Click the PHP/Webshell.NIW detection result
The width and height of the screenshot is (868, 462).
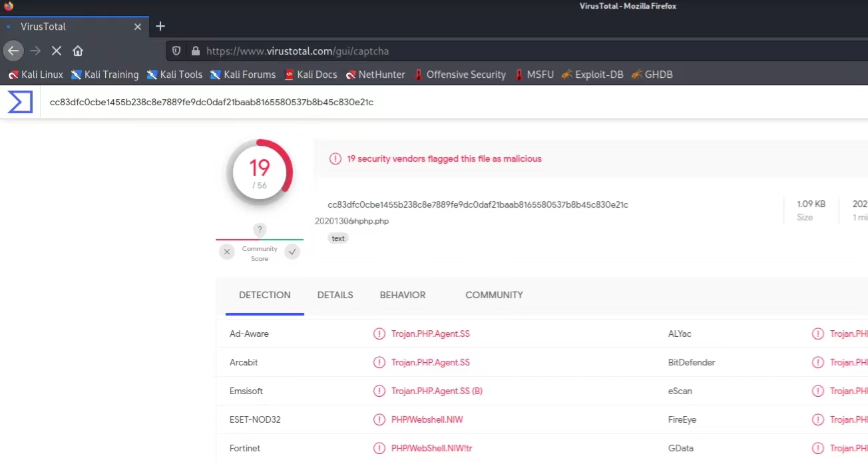pyautogui.click(x=427, y=419)
